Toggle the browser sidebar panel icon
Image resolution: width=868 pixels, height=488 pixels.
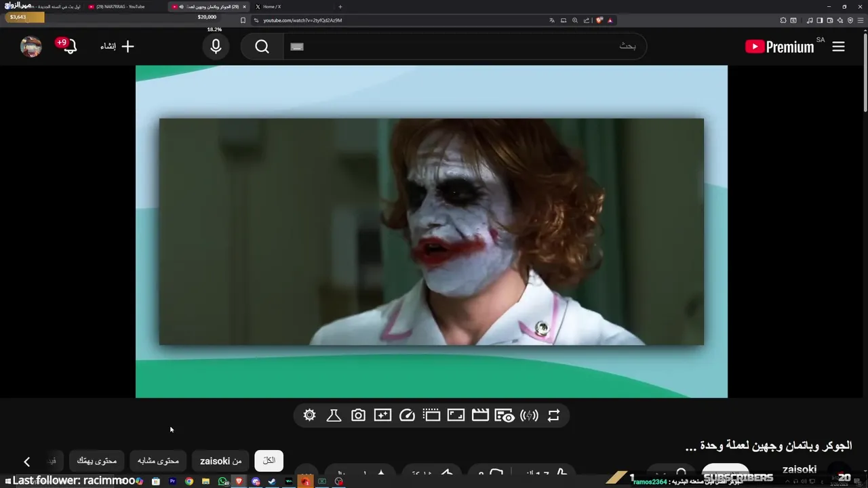(819, 20)
